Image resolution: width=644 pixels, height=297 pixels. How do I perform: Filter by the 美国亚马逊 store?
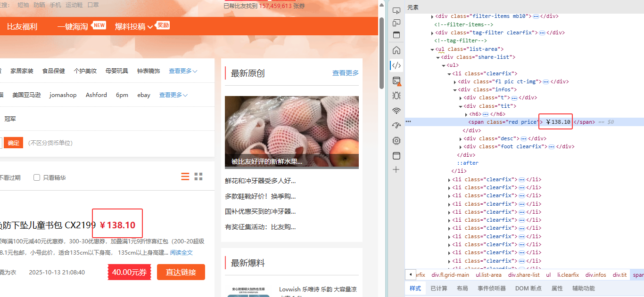tap(26, 95)
